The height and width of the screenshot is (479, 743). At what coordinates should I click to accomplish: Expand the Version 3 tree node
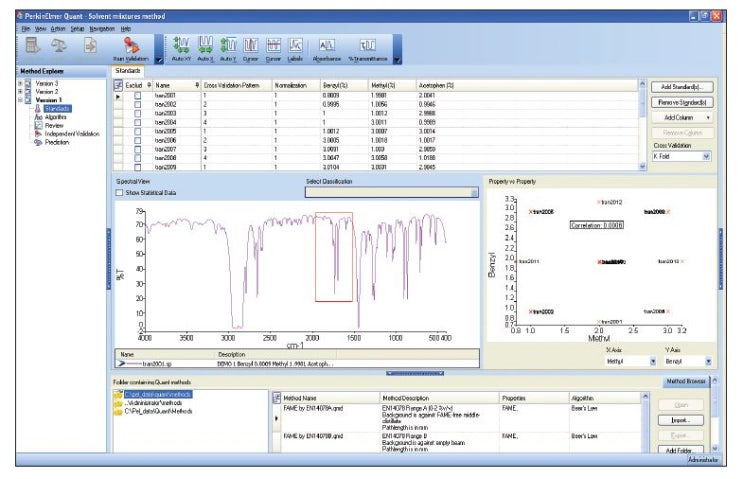tap(20, 83)
